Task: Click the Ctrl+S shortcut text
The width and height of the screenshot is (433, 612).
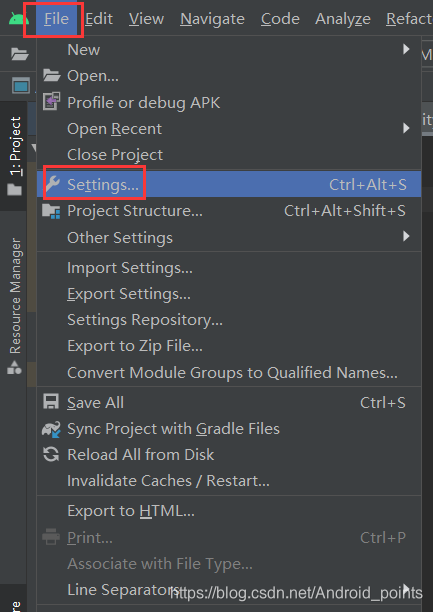Action: (x=383, y=403)
